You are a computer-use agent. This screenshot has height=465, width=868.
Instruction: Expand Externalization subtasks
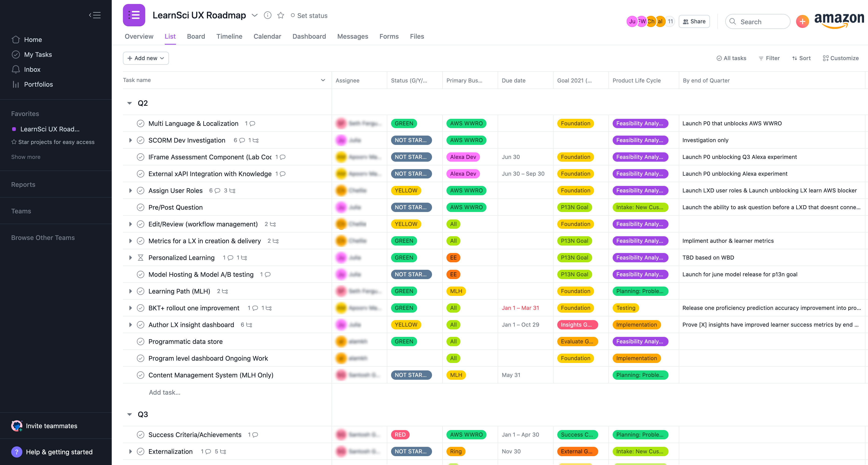point(130,451)
